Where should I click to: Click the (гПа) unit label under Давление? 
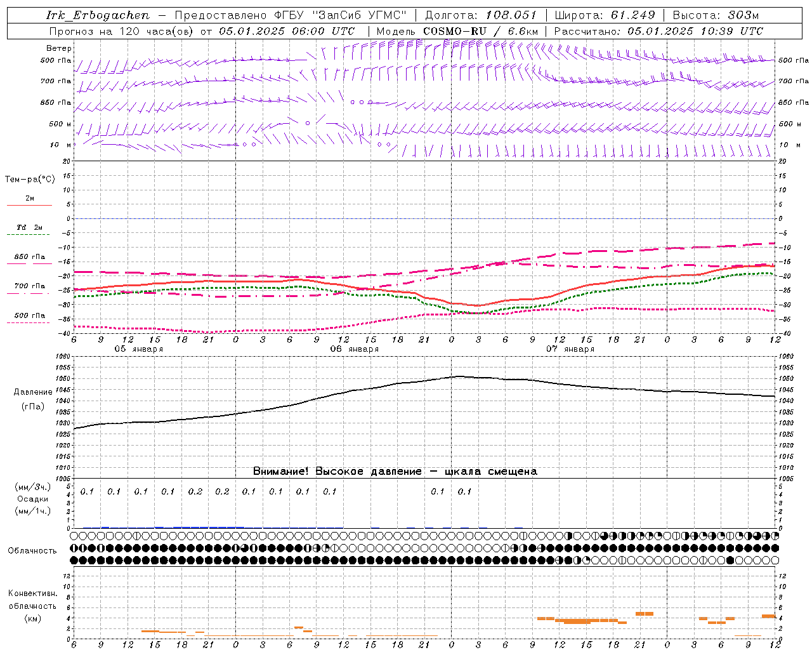point(32,407)
